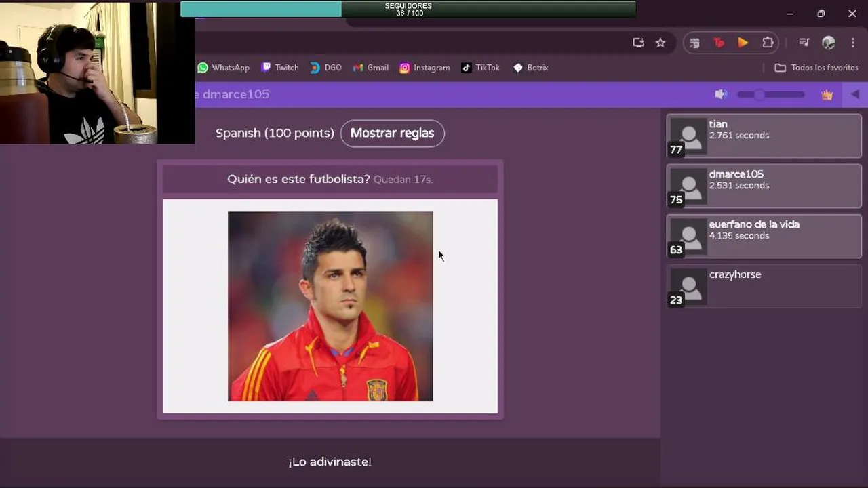
Task: Bookmark this page with the star icon
Action: click(660, 43)
